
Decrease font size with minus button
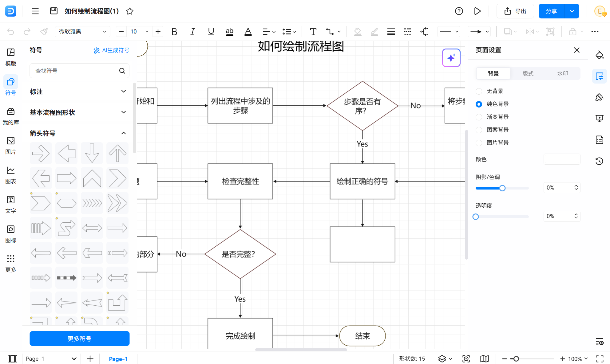121,32
